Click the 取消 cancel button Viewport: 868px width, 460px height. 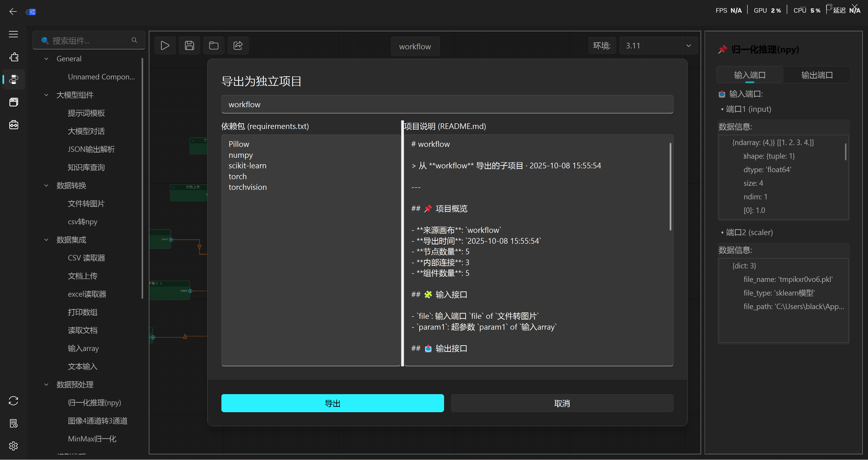(562, 403)
